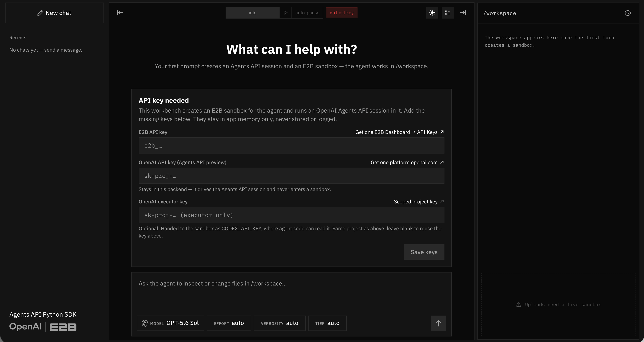
Task: Toggle the list layout view icon
Action: pos(447,13)
